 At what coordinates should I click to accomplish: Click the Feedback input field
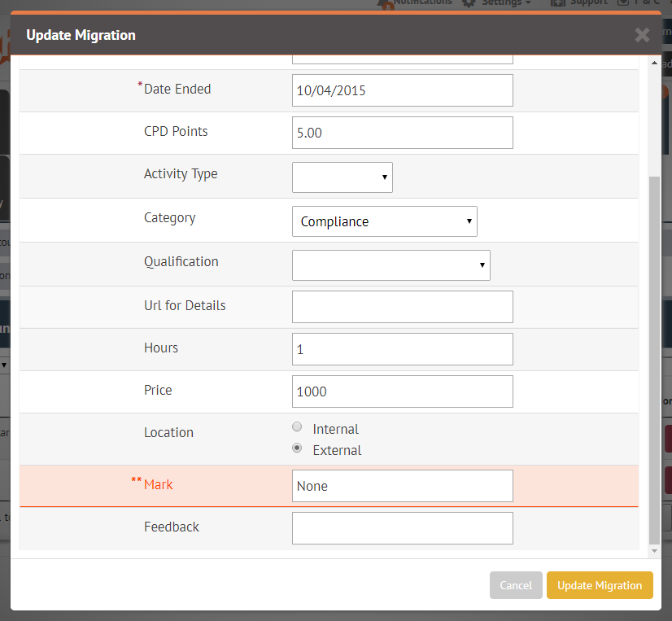click(x=403, y=528)
